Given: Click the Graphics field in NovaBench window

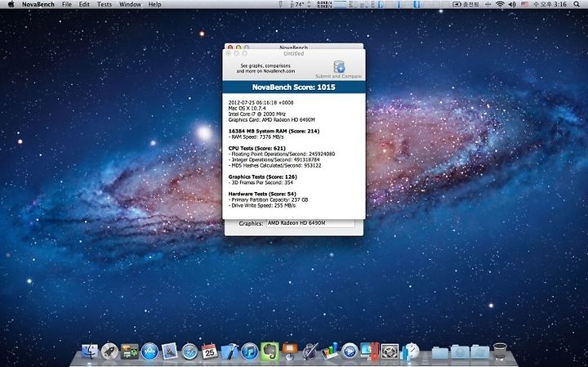Looking at the screenshot, I should point(310,223).
